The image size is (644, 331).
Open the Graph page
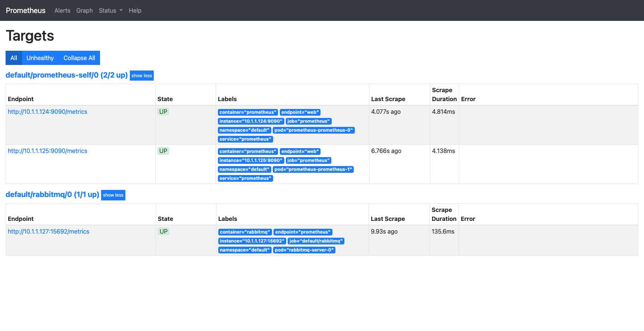click(x=84, y=10)
